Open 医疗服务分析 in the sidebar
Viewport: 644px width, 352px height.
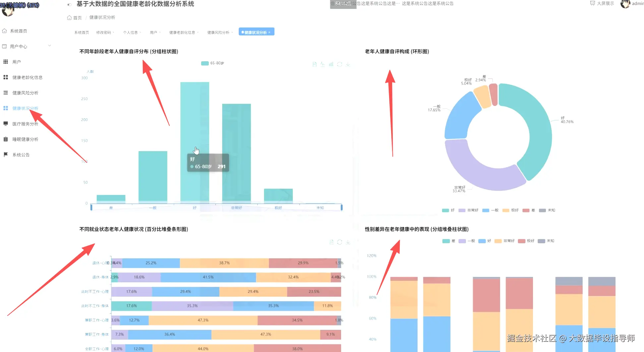pyautogui.click(x=25, y=124)
